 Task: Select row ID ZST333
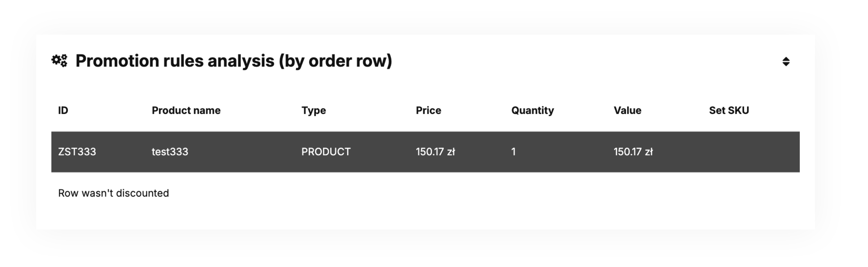tap(77, 152)
